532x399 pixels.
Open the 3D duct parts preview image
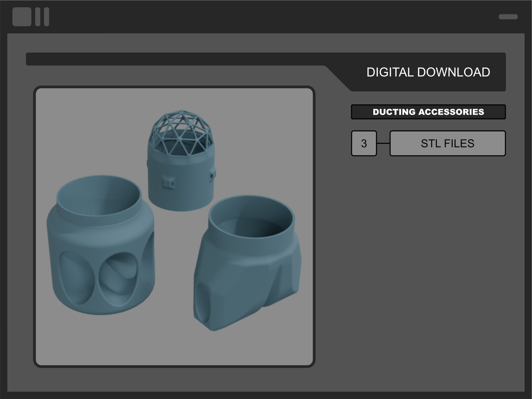[x=174, y=227]
